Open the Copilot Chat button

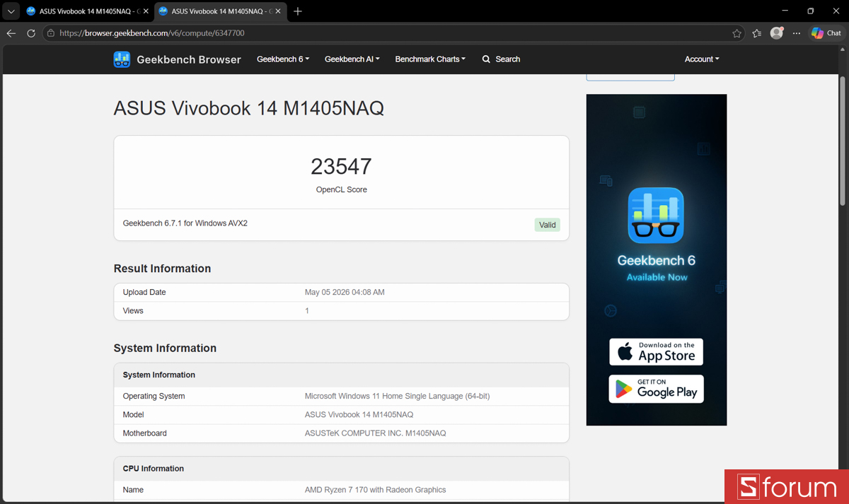[826, 33]
